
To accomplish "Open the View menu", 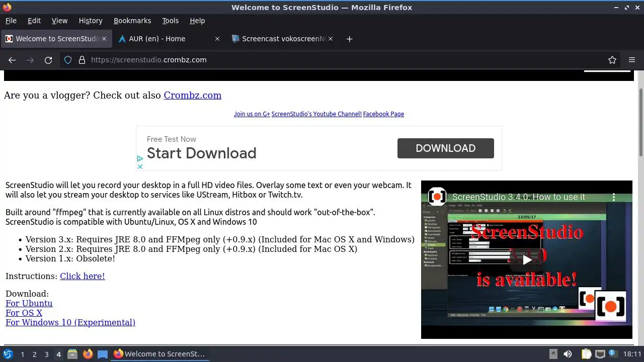I will (59, 21).
